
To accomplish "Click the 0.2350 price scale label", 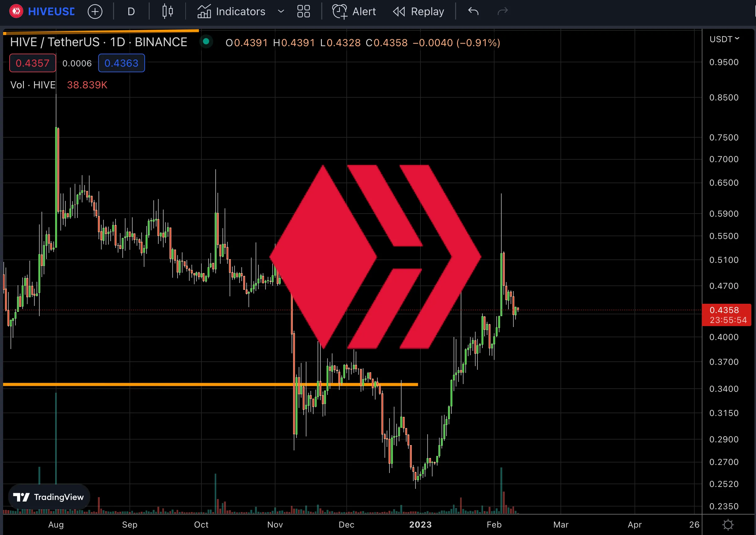I will point(724,506).
